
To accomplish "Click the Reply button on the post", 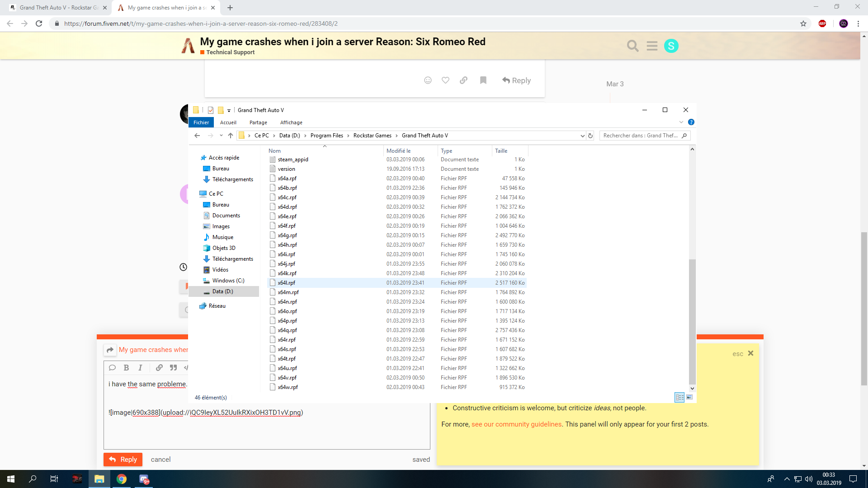I will click(516, 80).
